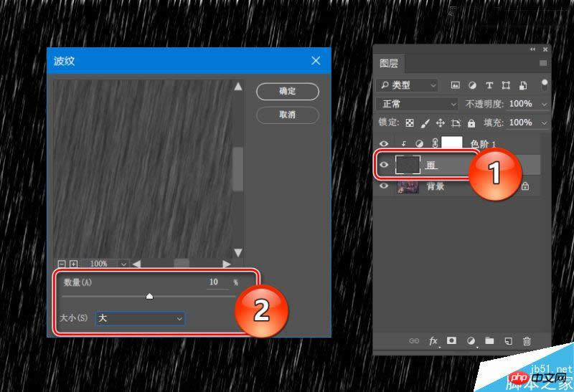Create a new group with the folder icon
Viewport: 574px width, 392px height.
[489, 342]
